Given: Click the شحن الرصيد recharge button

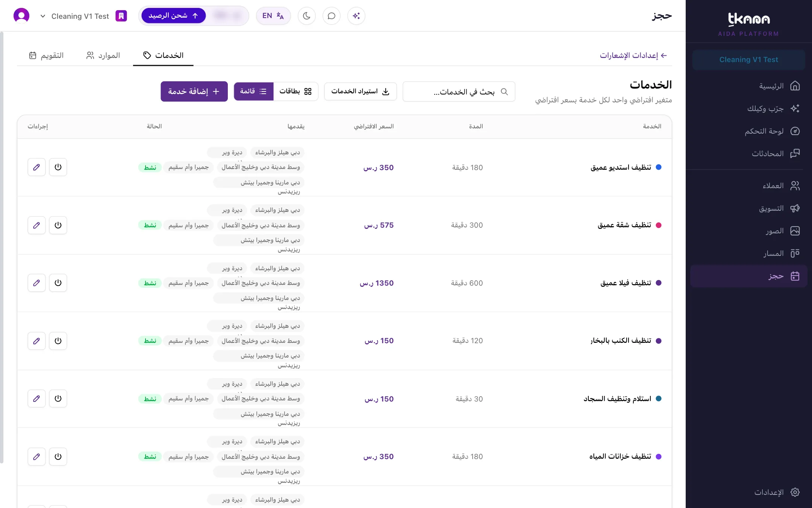Looking at the screenshot, I should coord(173,16).
